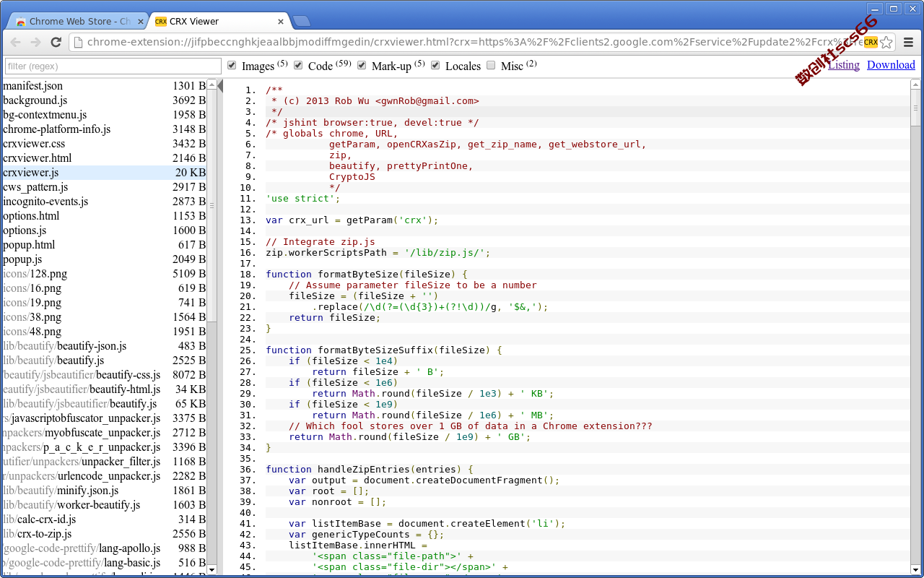
Task: Click the file list scrollbar thumb
Action: pos(212,206)
